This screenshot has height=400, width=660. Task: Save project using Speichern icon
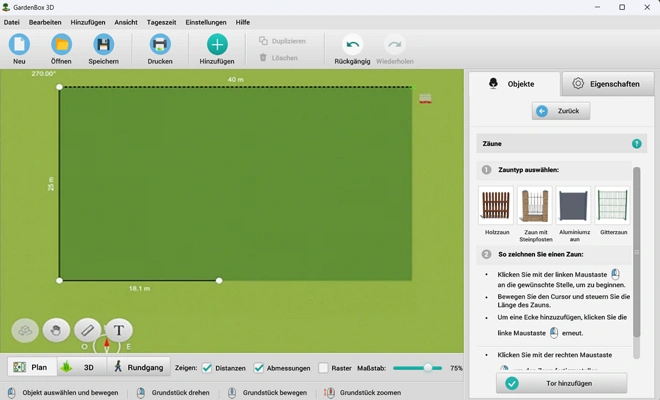coord(103,44)
